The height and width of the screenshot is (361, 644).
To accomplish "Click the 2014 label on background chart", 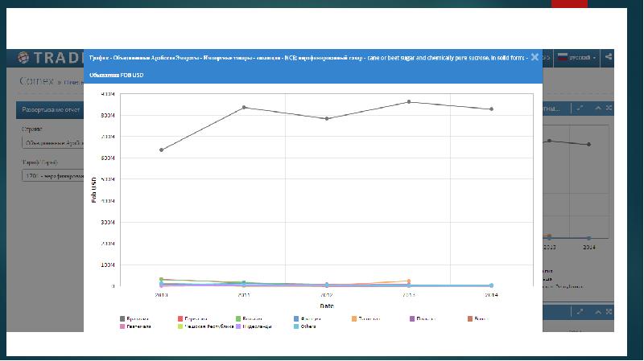I will tap(589, 248).
